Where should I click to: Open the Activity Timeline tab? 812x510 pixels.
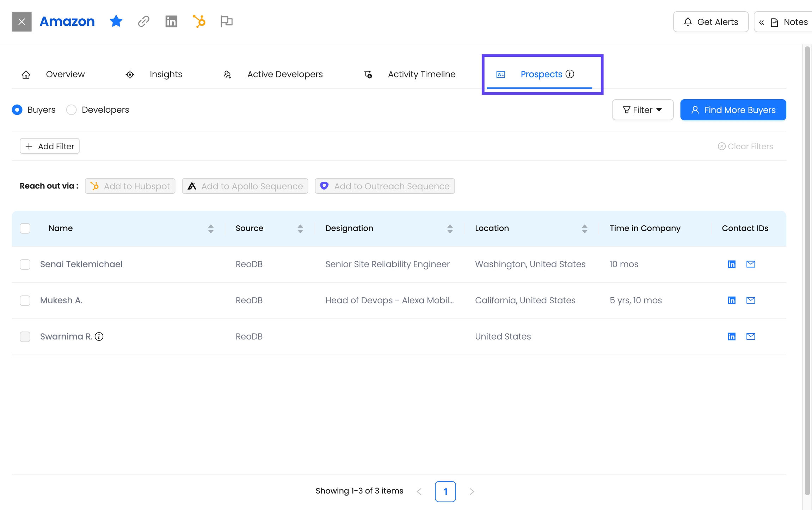point(421,74)
